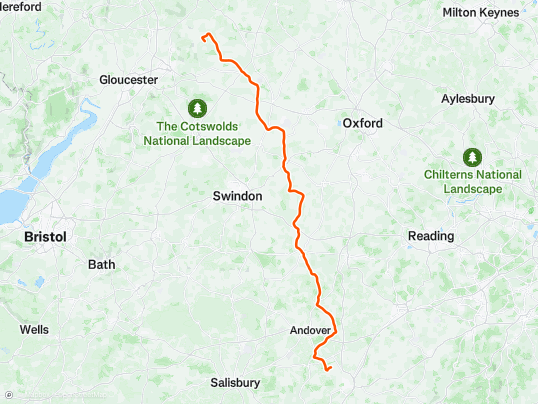Select the Oxford city label
The image size is (538, 404).
click(363, 123)
